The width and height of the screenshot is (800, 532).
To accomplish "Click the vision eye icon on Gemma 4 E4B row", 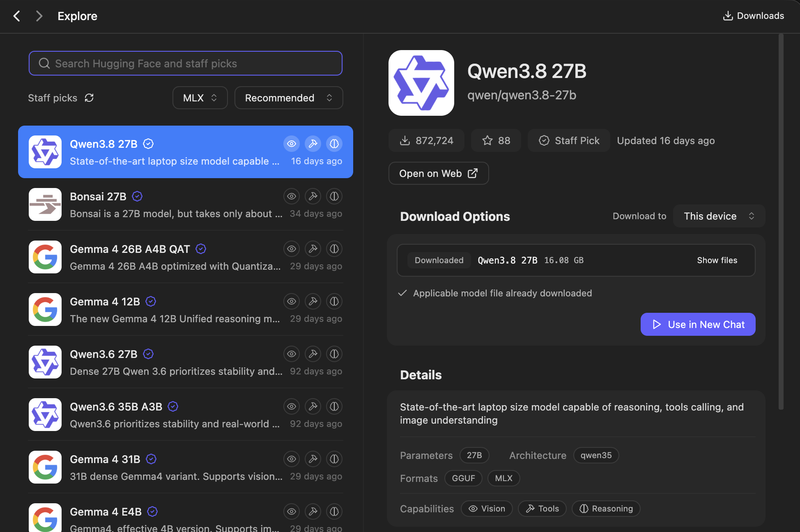I will point(292,511).
